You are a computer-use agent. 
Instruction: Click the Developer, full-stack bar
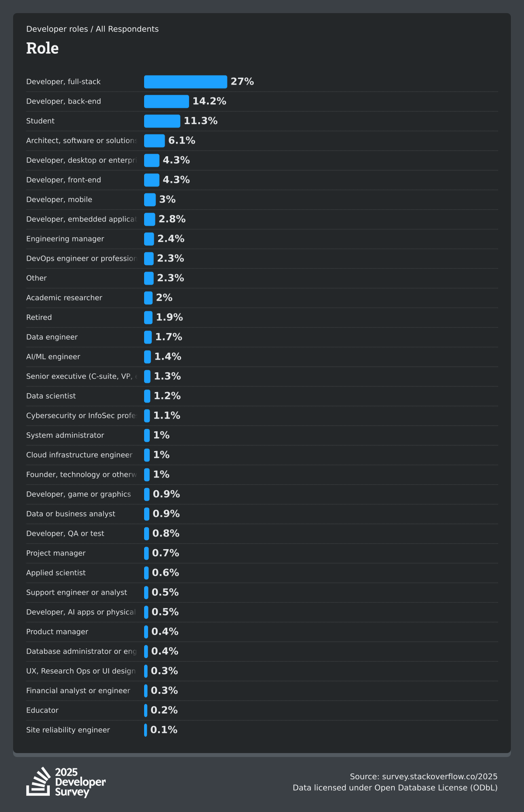(186, 82)
